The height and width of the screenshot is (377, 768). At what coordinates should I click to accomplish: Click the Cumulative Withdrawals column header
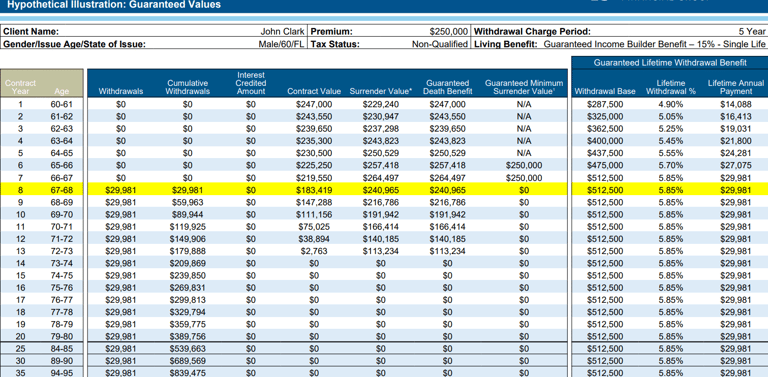point(188,87)
